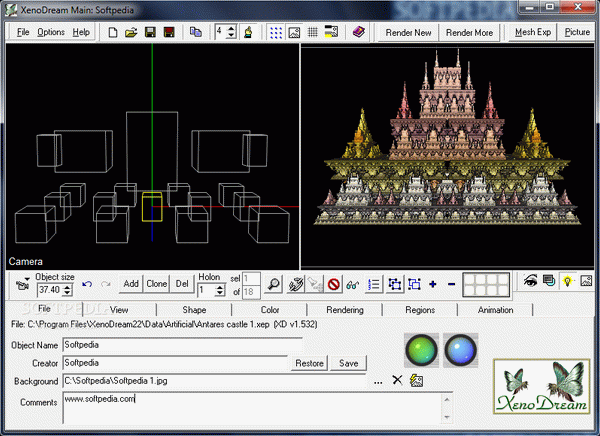This screenshot has height=436, width=600.
Task: Click the green lens button
Action: tap(422, 350)
